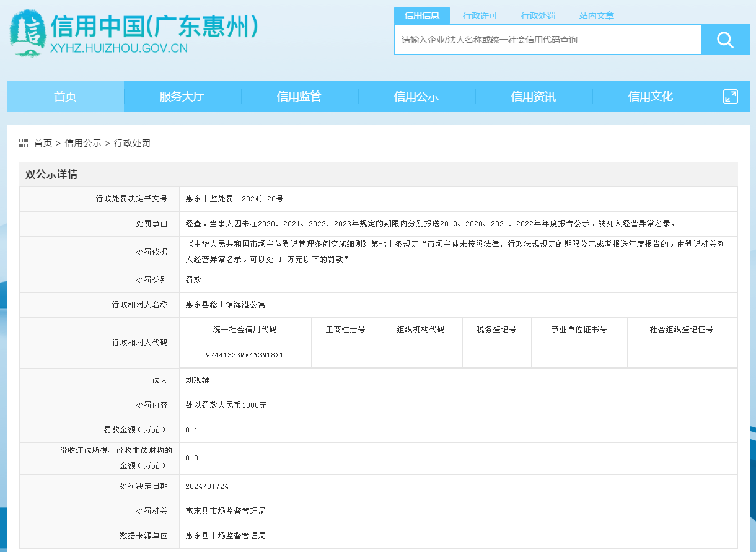Click the 行政相对人代码 row label
The height and width of the screenshot is (552, 756).
[142, 343]
